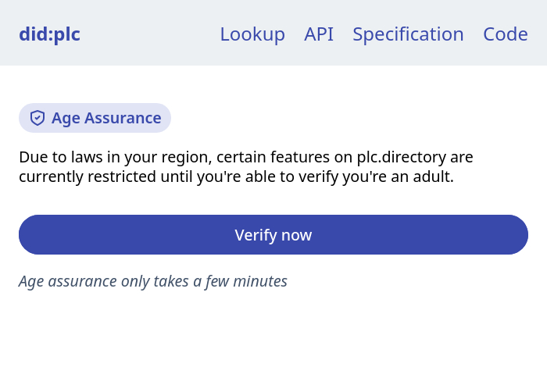This screenshot has width=547, height=392.
Task: Click empty header space left of Lookup
Action: (148, 34)
